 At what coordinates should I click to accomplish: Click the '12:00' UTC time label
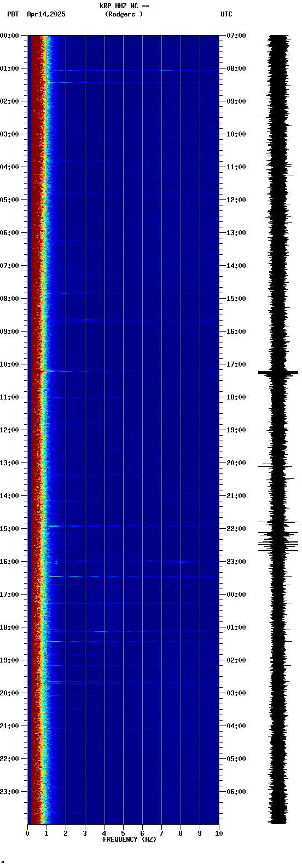[236, 200]
